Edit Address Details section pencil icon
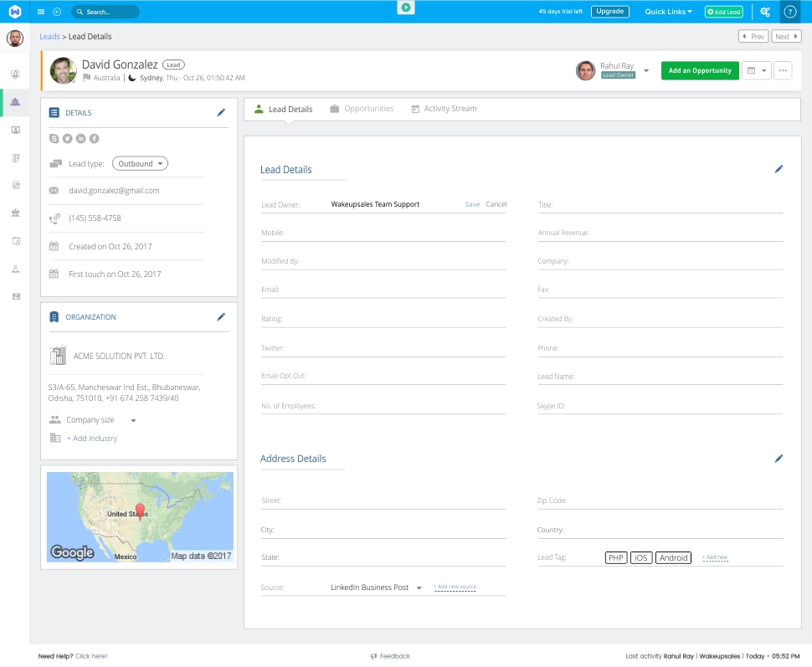 (779, 459)
